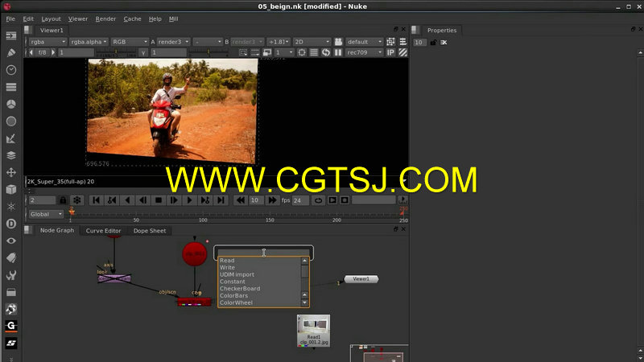The image size is (644, 362).
Task: Click the clipping warning icon beside default dropdown
Action: coord(390,42)
